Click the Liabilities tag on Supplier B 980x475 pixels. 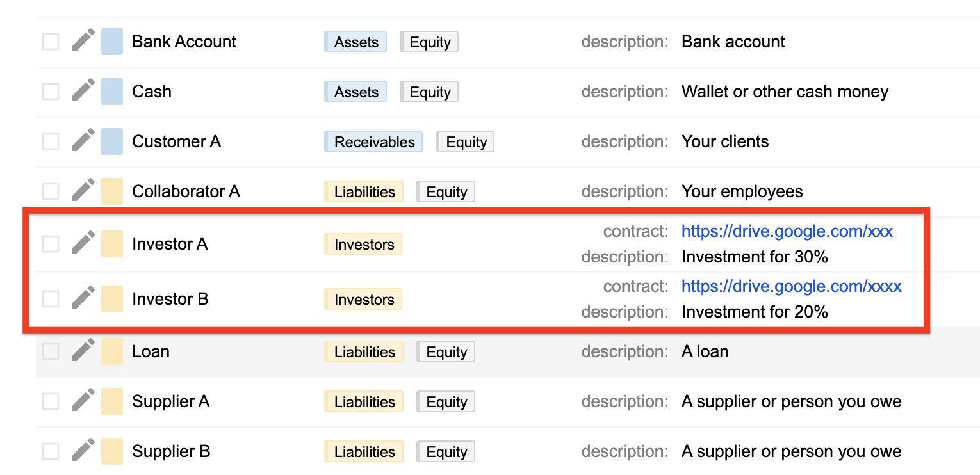363,451
